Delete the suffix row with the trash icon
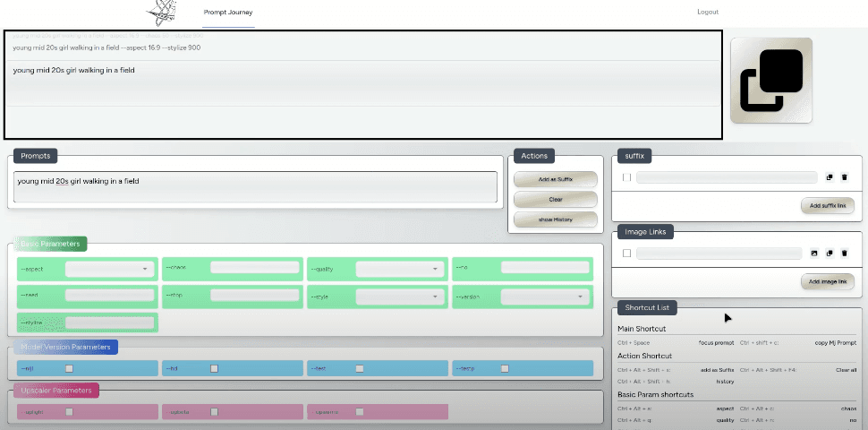868x430 pixels. 844,177
